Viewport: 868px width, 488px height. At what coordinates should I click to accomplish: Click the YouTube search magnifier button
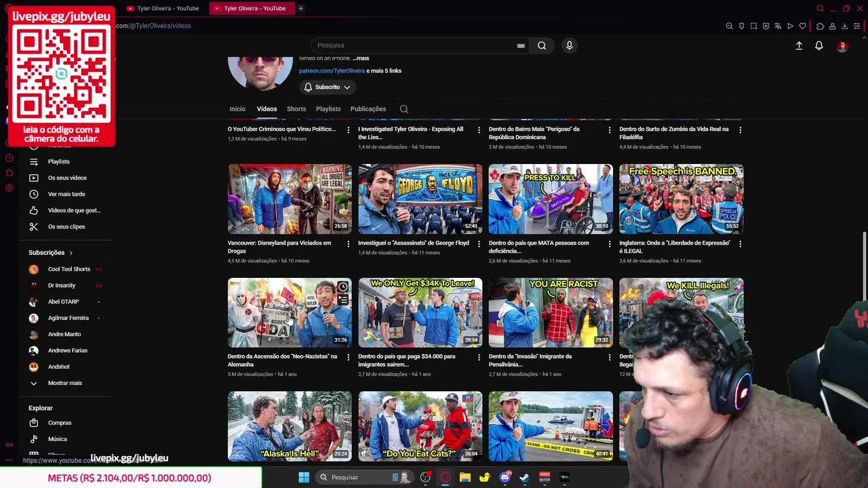542,45
